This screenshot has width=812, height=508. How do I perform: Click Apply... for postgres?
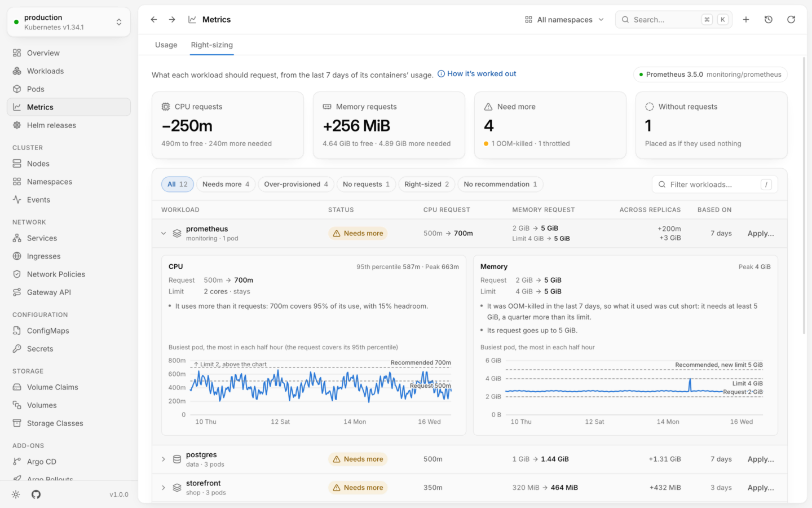pyautogui.click(x=761, y=459)
